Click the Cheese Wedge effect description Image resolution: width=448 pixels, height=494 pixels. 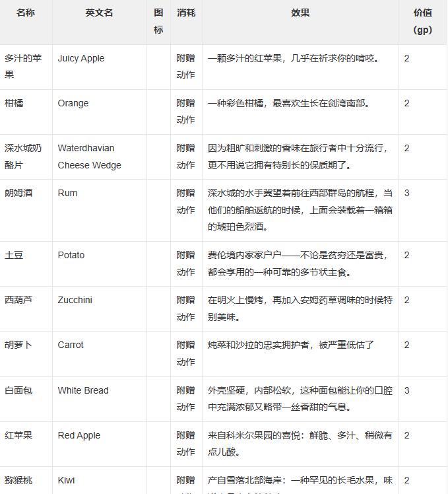click(x=298, y=157)
